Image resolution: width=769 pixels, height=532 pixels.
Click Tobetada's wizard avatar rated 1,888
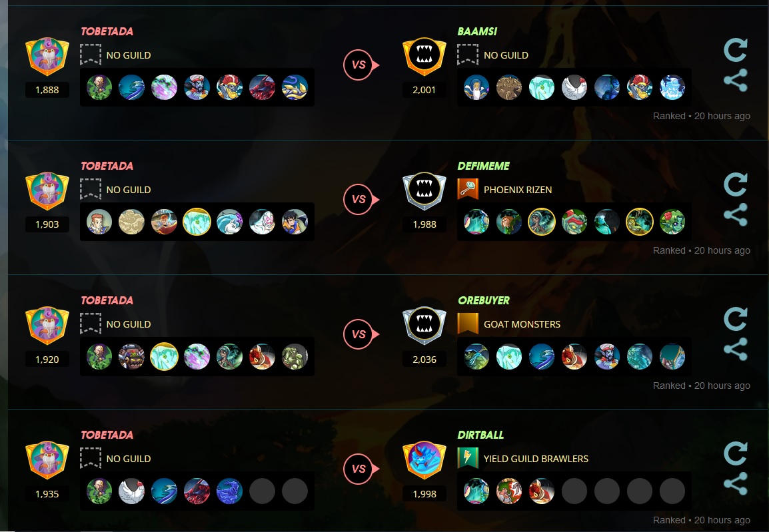47,57
